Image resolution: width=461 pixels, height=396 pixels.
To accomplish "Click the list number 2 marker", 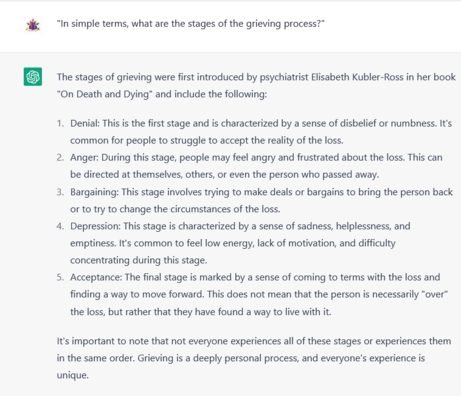I will coord(60,157).
